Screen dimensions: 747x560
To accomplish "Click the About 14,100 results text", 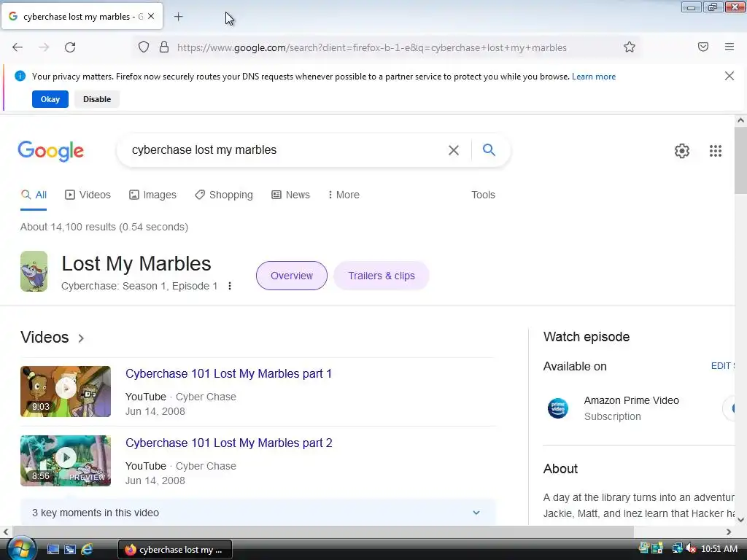I will tap(104, 227).
